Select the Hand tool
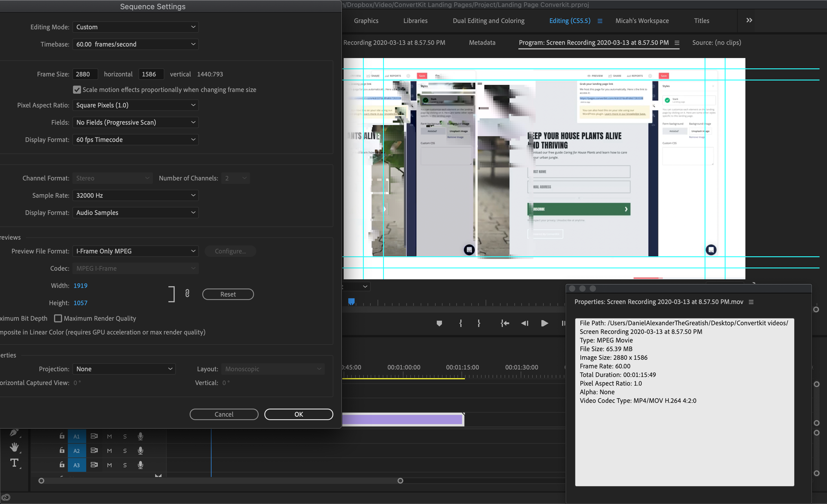The image size is (827, 504). (14, 447)
